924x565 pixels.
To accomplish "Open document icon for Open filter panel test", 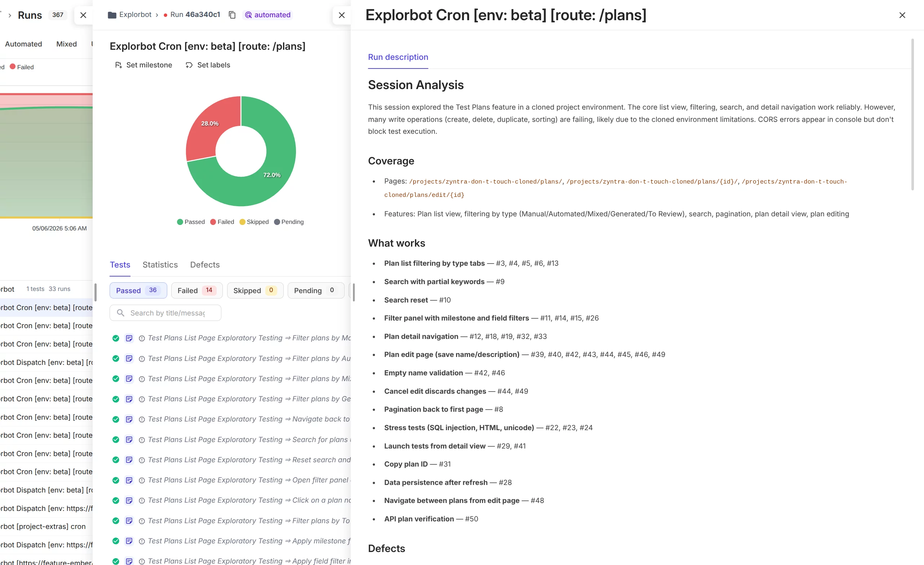I will coord(129,480).
